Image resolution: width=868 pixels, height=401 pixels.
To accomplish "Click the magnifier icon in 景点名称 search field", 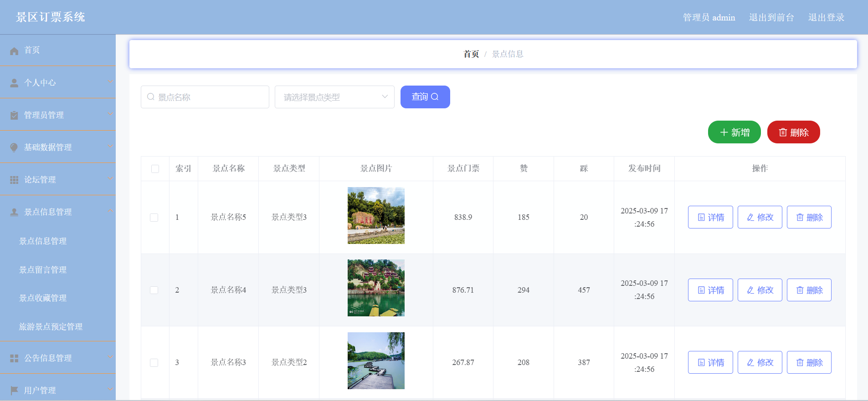I will [151, 96].
